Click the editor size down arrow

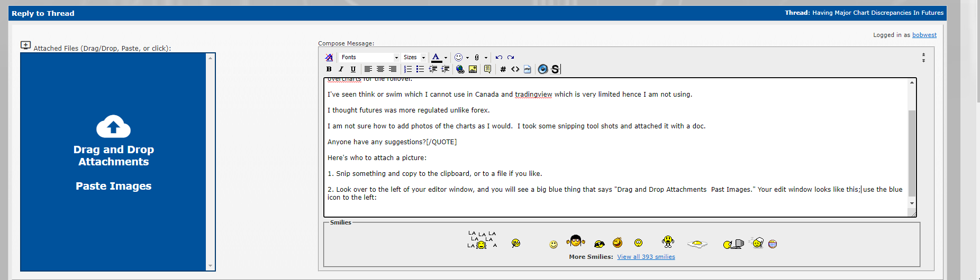[923, 61]
